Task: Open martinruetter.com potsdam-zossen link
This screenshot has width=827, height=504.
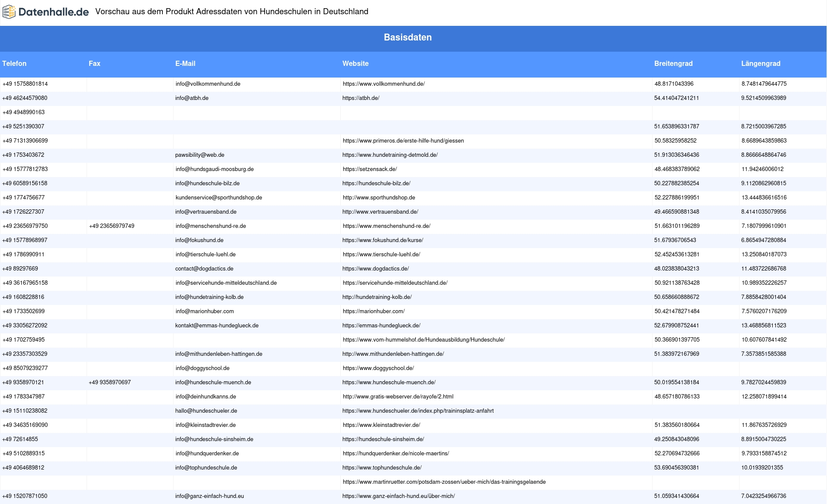Action: (x=444, y=482)
